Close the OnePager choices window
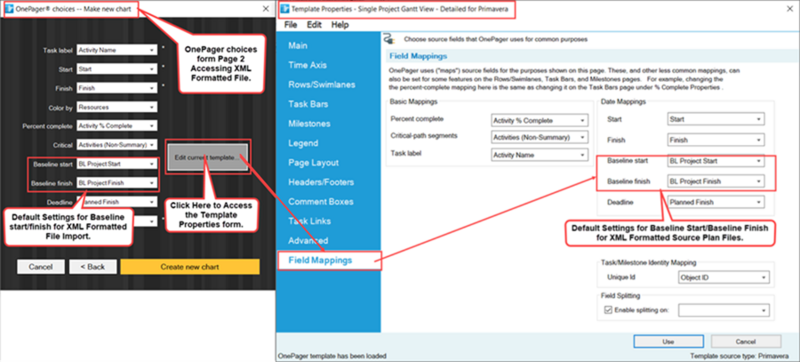Screen dimensions: 800x362 tap(266, 9)
